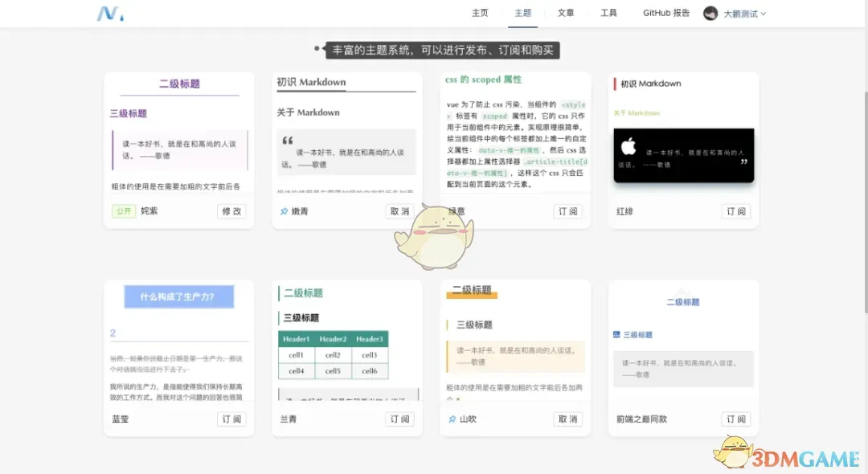This screenshot has height=474, width=868.
Task: Open the 大鹏测试 account dropdown
Action: (739, 13)
